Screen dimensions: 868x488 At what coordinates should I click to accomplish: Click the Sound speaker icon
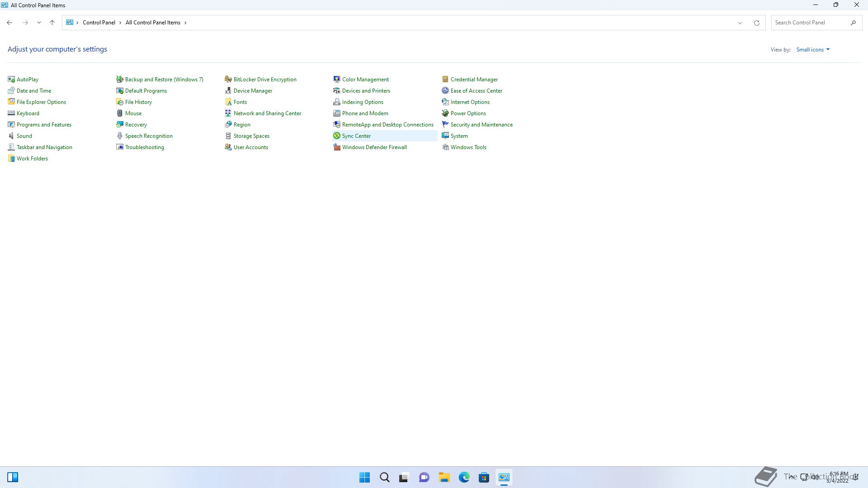pyautogui.click(x=11, y=136)
